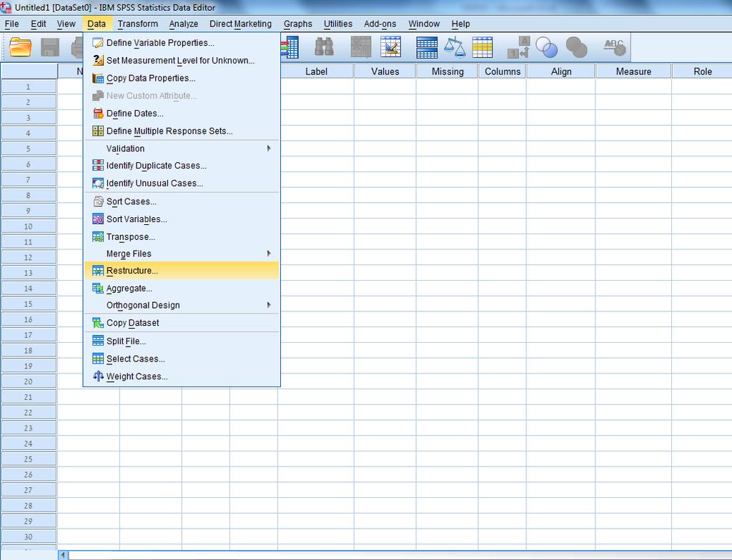
Task: Open the Transform menu
Action: [138, 24]
